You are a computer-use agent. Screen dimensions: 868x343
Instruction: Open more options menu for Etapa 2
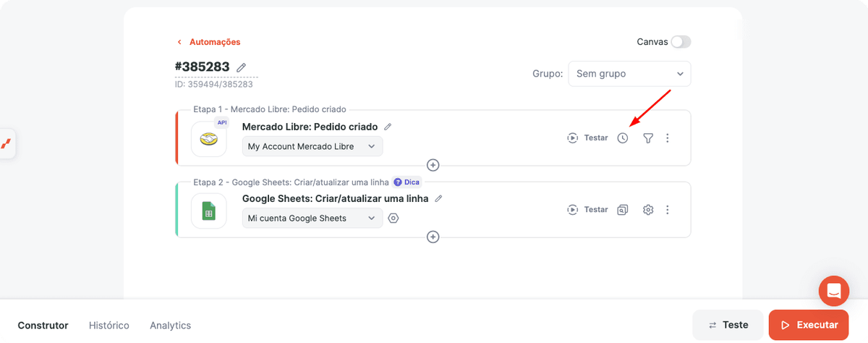[x=668, y=210]
